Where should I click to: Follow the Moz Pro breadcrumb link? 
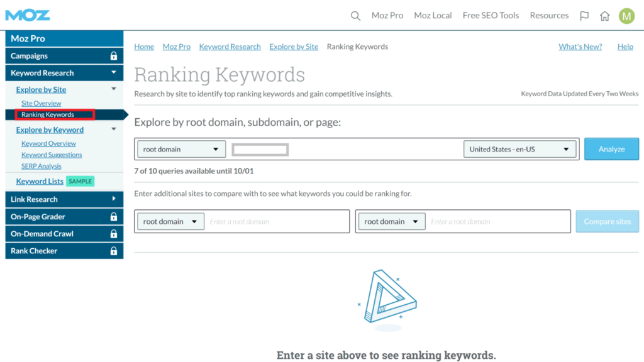click(x=177, y=47)
